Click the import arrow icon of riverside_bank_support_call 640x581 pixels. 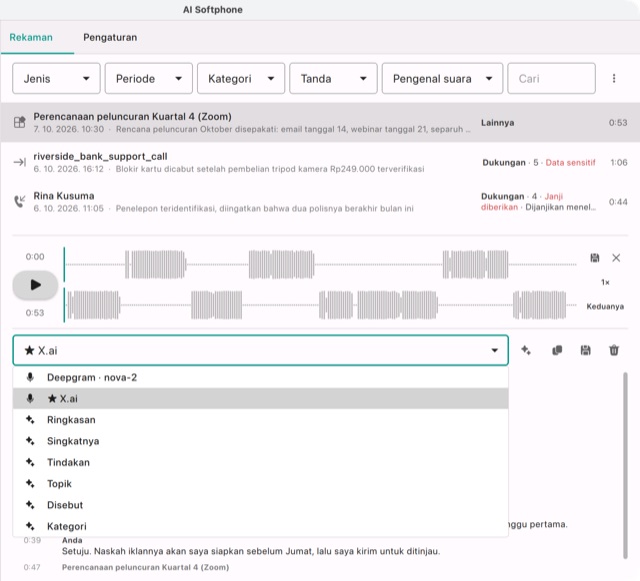click(x=20, y=162)
